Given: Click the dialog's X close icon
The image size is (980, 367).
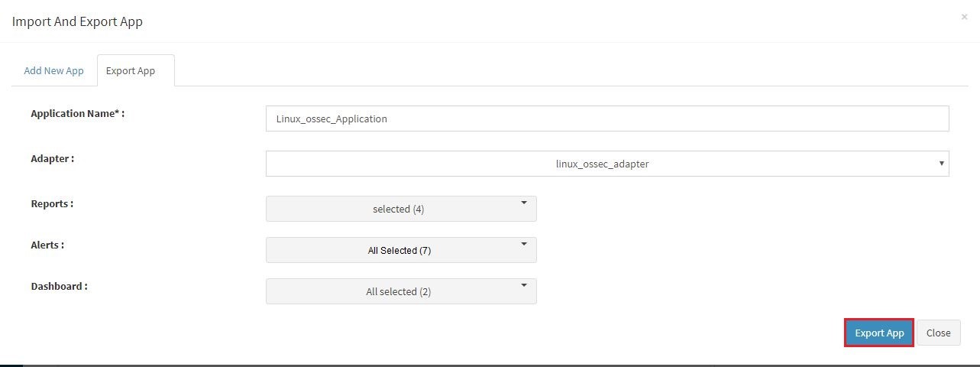Looking at the screenshot, I should coord(964,16).
